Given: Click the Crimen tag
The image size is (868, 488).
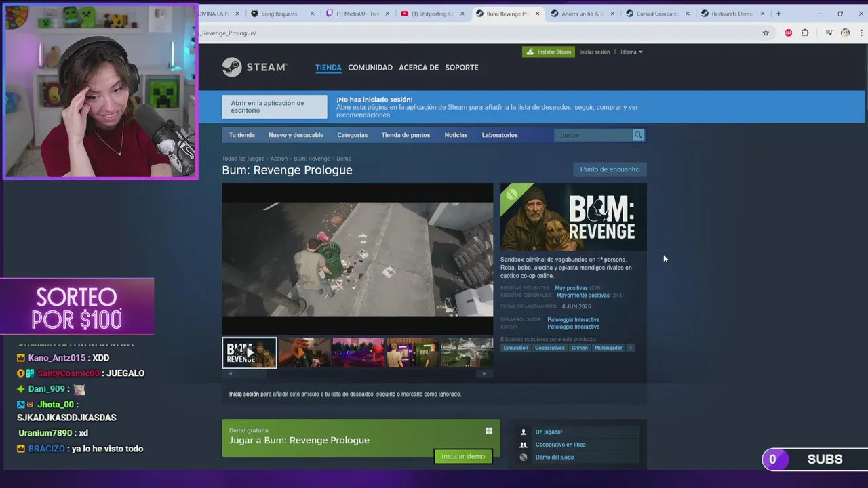Looking at the screenshot, I should click(580, 348).
